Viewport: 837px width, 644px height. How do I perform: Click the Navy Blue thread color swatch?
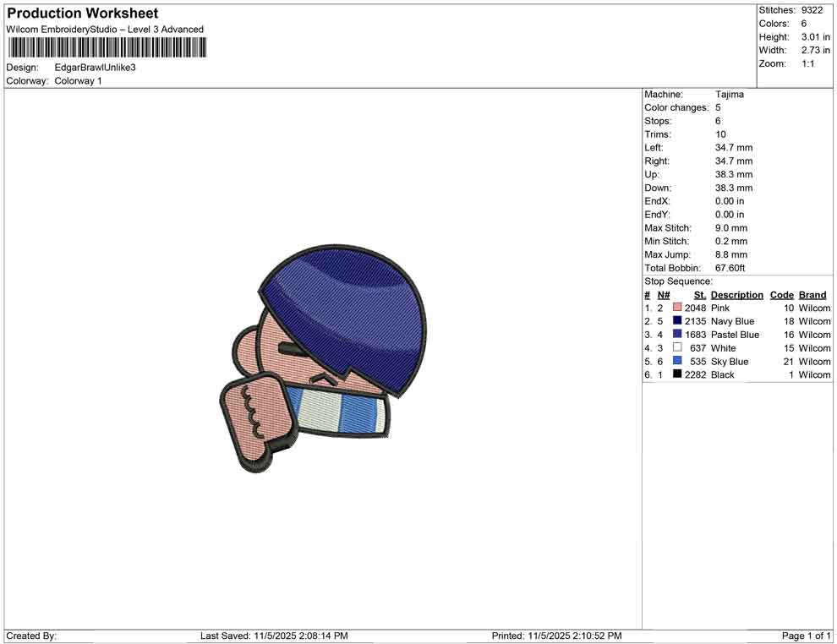[x=677, y=320]
